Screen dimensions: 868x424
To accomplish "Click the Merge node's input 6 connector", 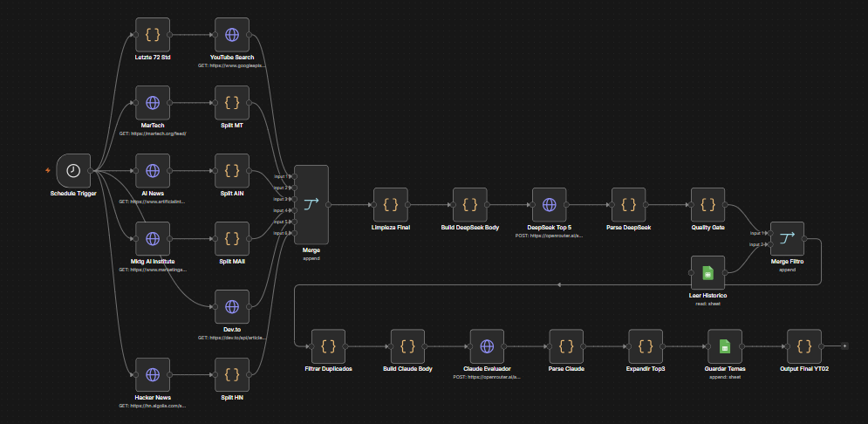I will 295,233.
